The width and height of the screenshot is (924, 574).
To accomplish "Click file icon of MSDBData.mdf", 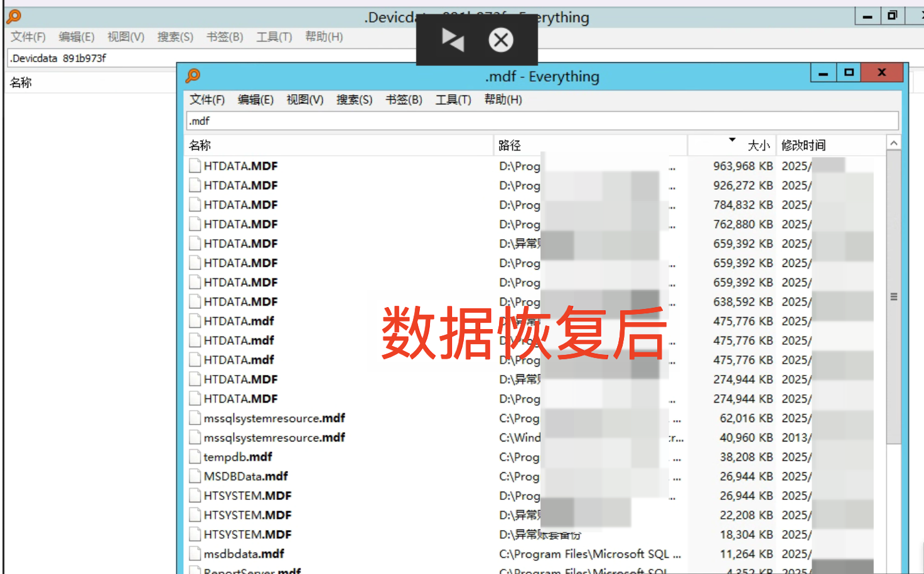I will pos(195,477).
